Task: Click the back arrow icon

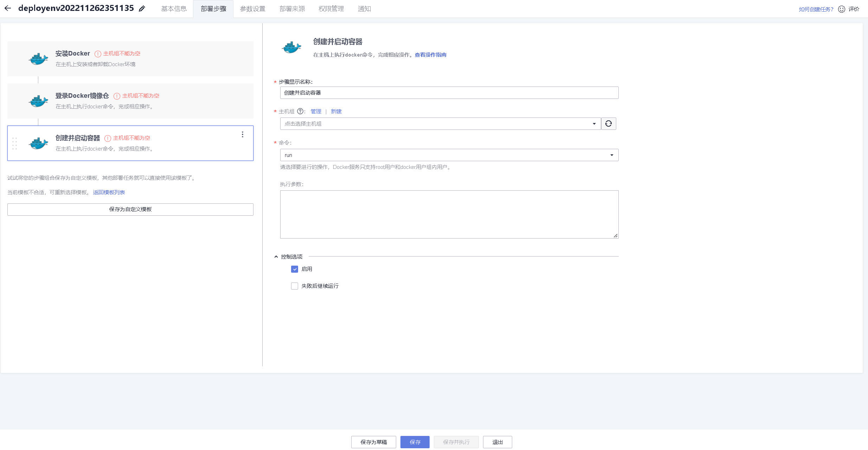Action: pos(8,8)
